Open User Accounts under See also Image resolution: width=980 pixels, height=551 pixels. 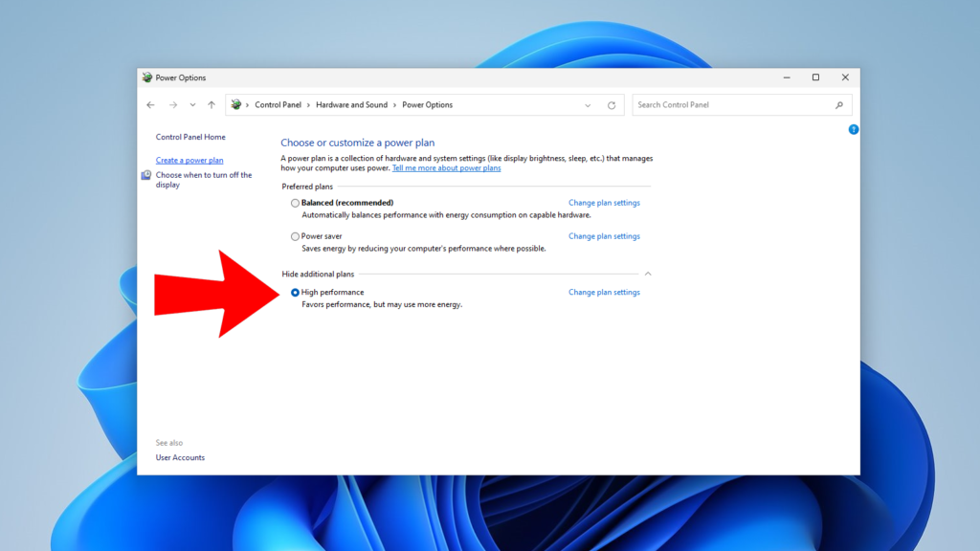180,458
